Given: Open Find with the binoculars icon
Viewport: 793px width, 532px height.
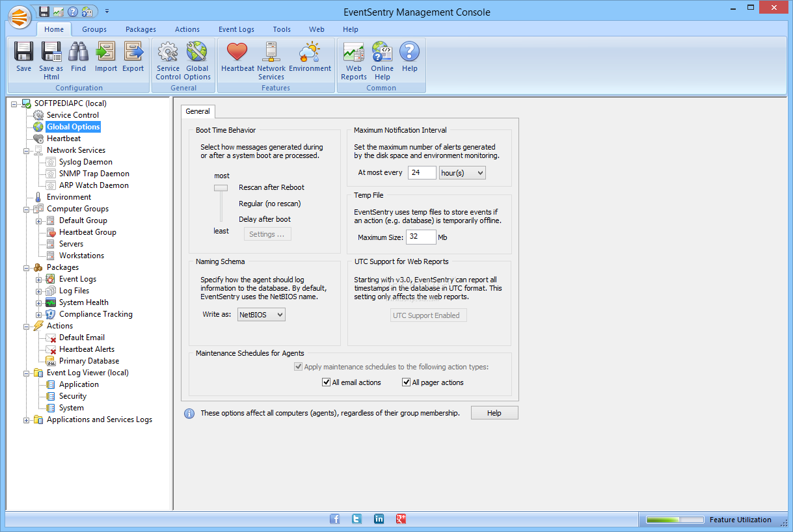Looking at the screenshot, I should tap(79, 57).
